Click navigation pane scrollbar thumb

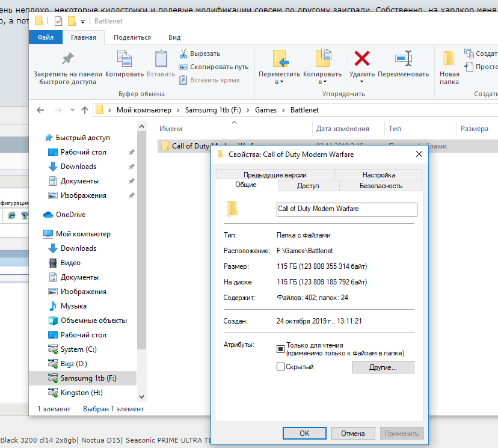point(142,241)
